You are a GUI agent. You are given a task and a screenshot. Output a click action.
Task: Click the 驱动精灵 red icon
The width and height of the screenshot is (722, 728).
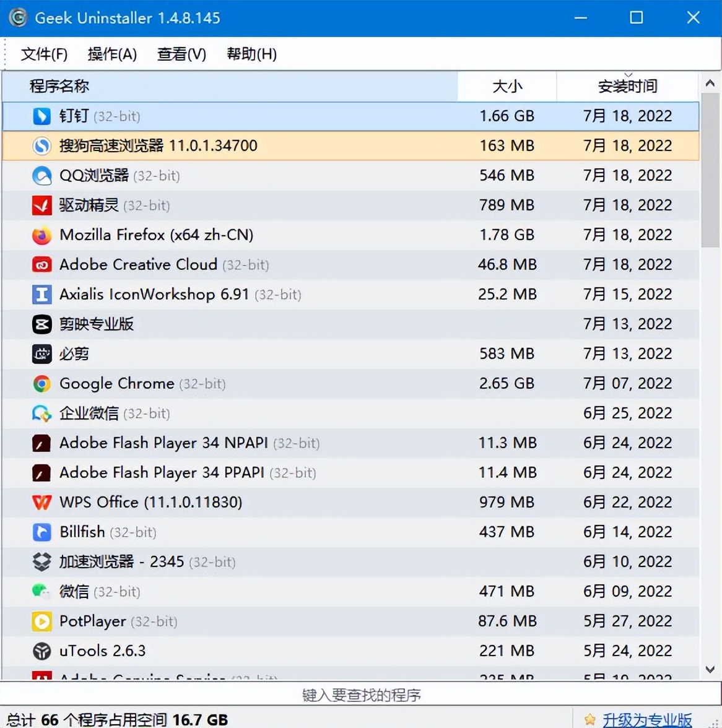tap(41, 206)
